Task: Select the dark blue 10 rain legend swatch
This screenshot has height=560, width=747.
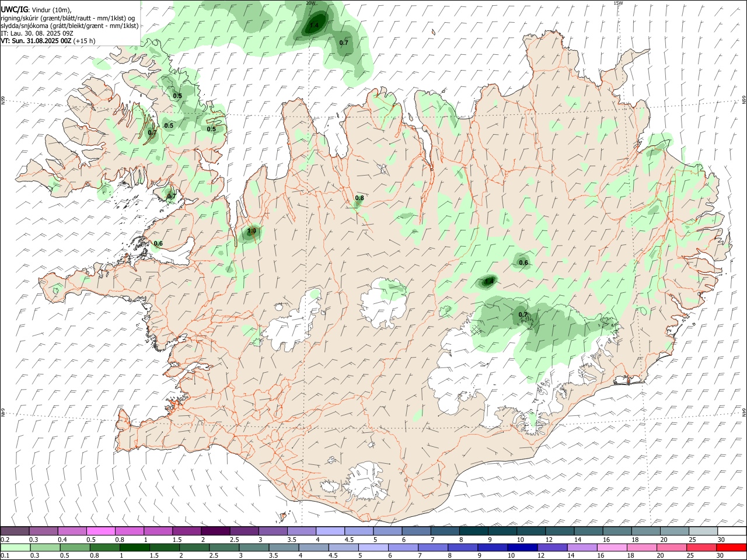Action: [522, 548]
